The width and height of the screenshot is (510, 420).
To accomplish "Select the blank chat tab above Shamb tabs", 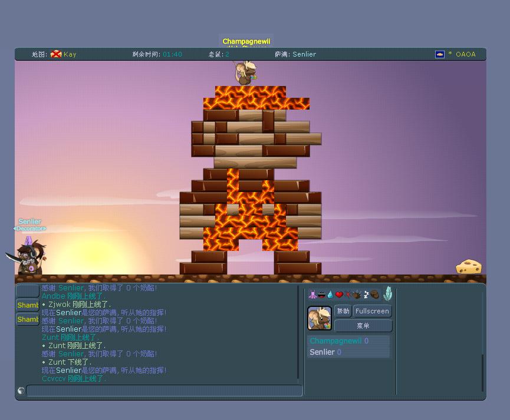I will point(27,290).
